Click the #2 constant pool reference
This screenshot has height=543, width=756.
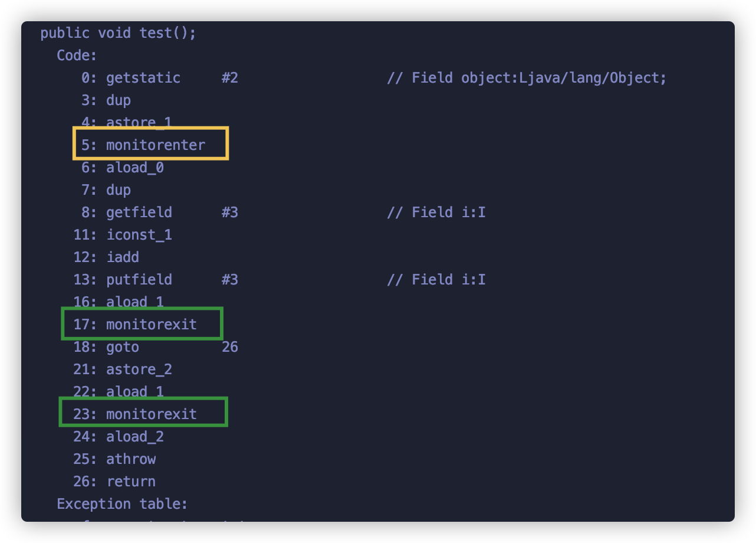(x=230, y=77)
